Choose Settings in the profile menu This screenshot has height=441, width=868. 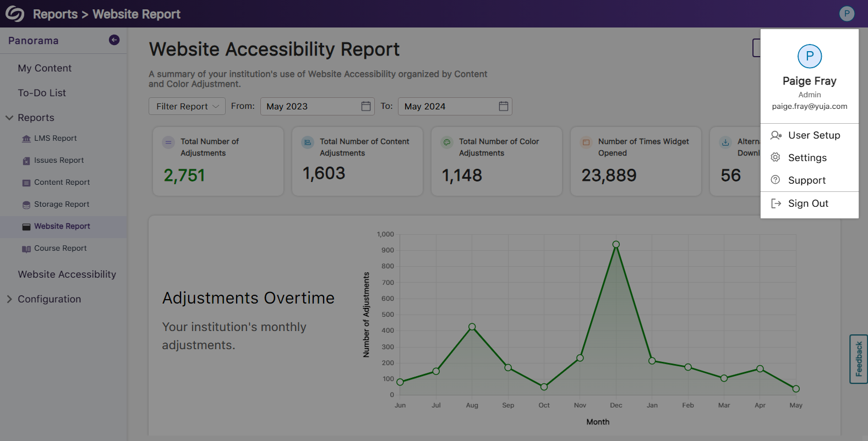click(x=807, y=158)
